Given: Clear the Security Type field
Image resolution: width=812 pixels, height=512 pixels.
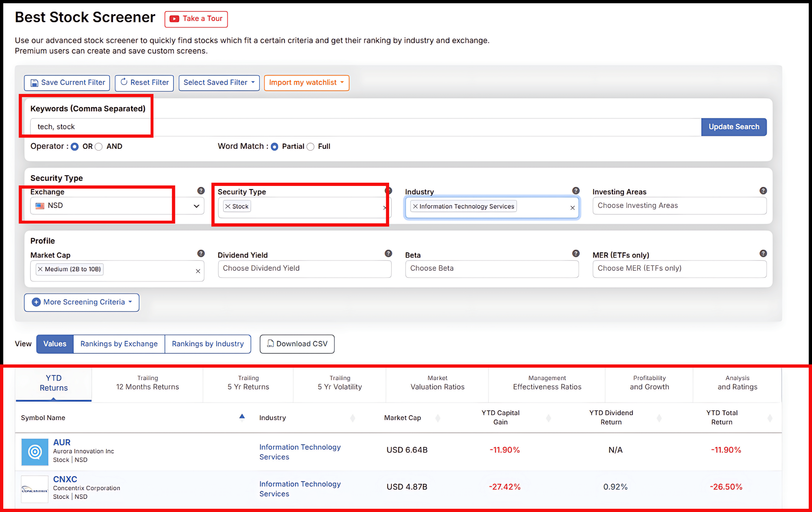Looking at the screenshot, I should click(385, 208).
